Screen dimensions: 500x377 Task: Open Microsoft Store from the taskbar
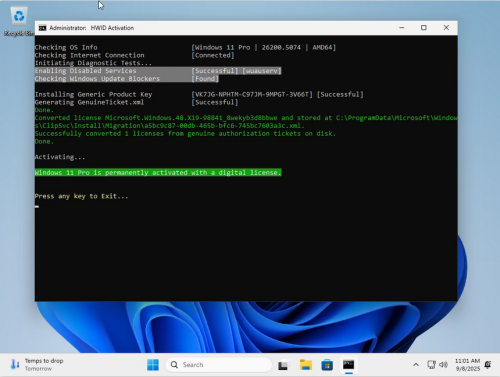(327, 365)
